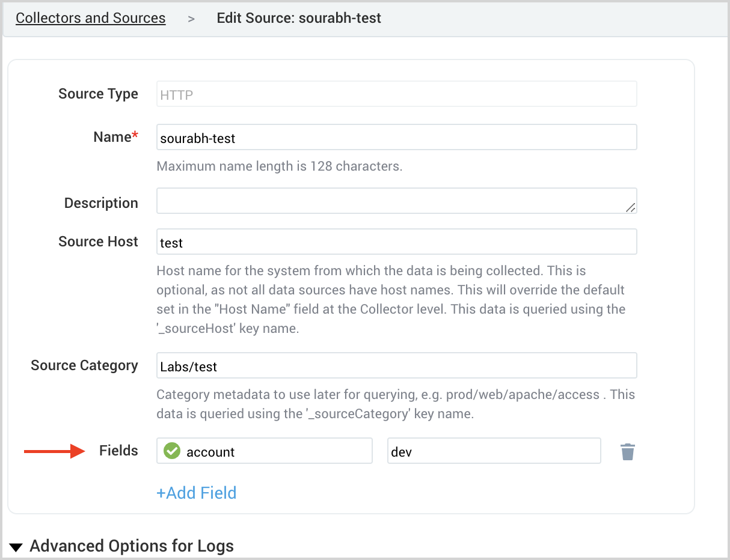The height and width of the screenshot is (560, 730).
Task: Click the breadcrumb separator arrow
Action: [191, 18]
